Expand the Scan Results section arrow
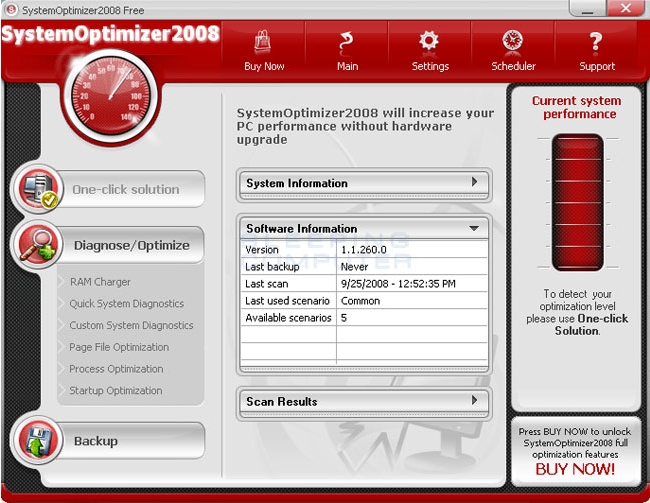Screen dimensions: 650x503 click(474, 400)
